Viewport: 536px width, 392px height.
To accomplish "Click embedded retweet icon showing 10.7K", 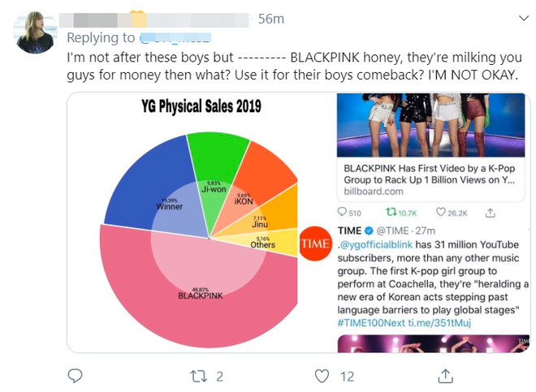I will 391,213.
